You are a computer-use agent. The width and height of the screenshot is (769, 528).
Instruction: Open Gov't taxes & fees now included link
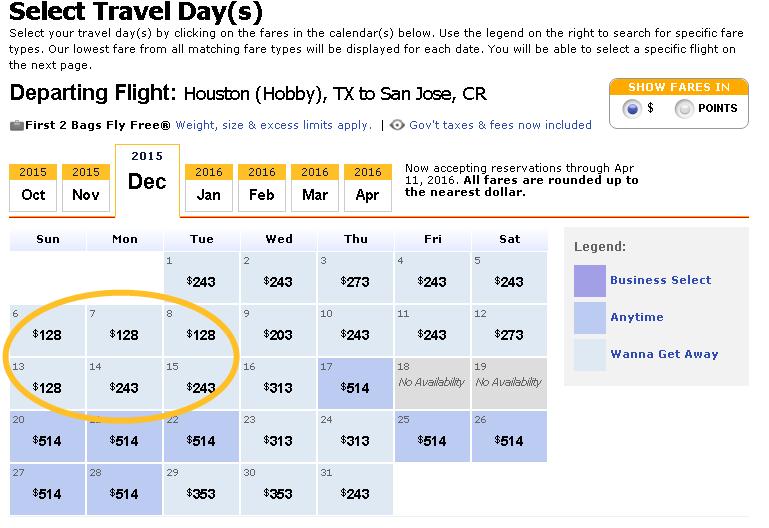tap(500, 125)
